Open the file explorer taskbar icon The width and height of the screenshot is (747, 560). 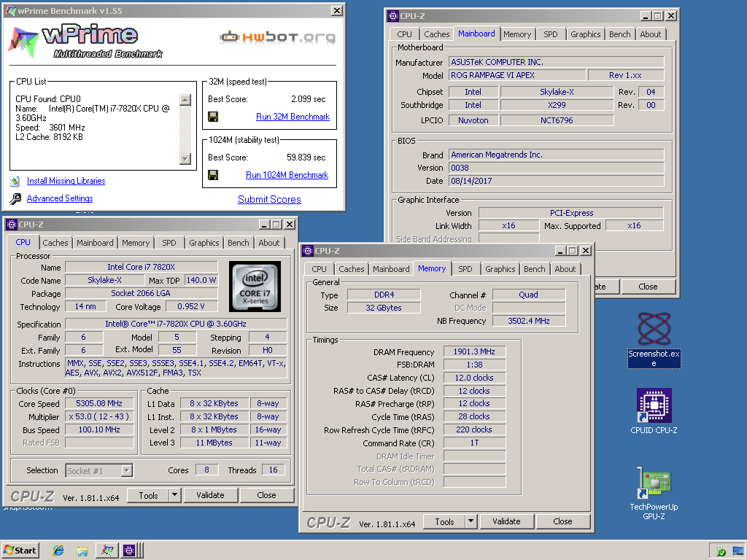[x=82, y=551]
